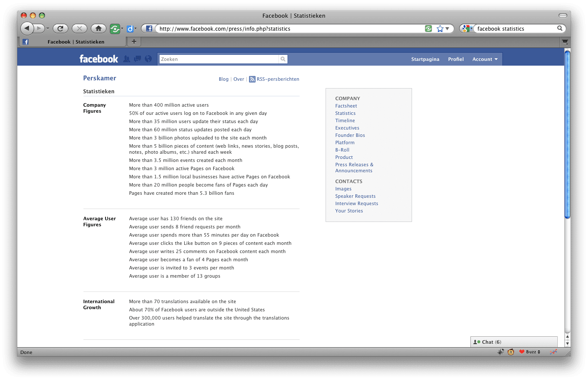The image size is (588, 380).
Task: Reload the page with the refresh button
Action: (61, 28)
